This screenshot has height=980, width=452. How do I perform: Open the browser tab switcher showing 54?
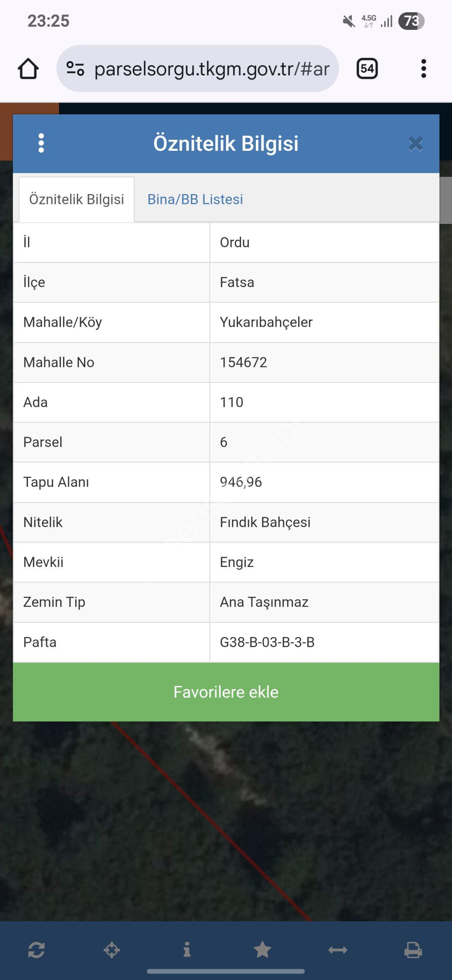[x=367, y=69]
